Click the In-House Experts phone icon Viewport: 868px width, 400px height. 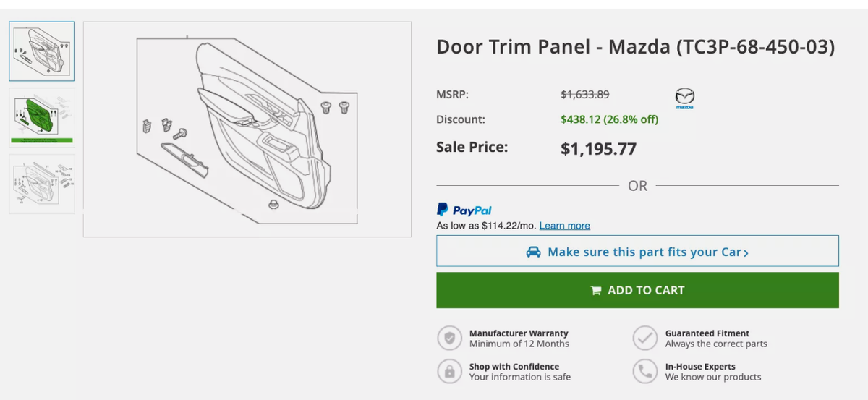pos(644,371)
